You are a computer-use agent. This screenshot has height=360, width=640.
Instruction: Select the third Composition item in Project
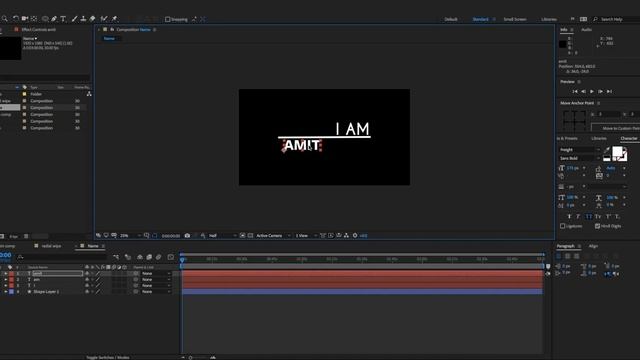pyautogui.click(x=41, y=114)
